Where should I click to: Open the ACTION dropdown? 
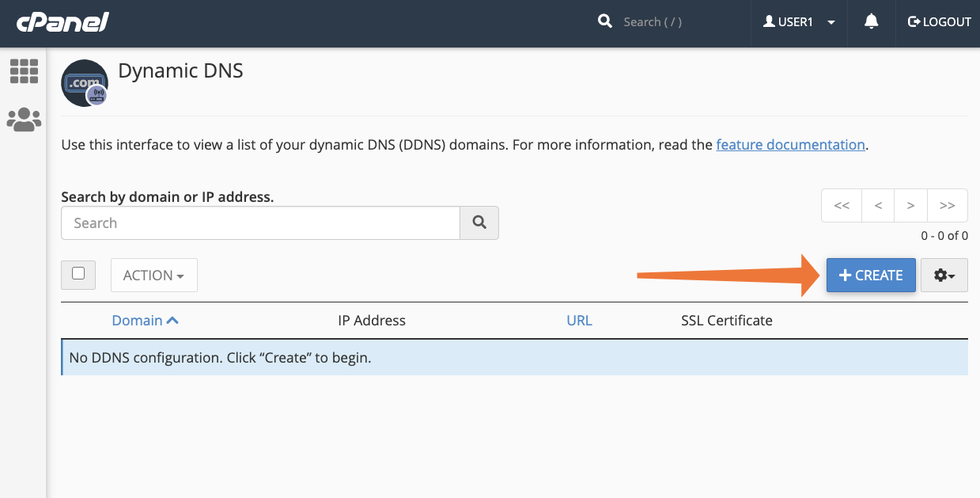(153, 275)
